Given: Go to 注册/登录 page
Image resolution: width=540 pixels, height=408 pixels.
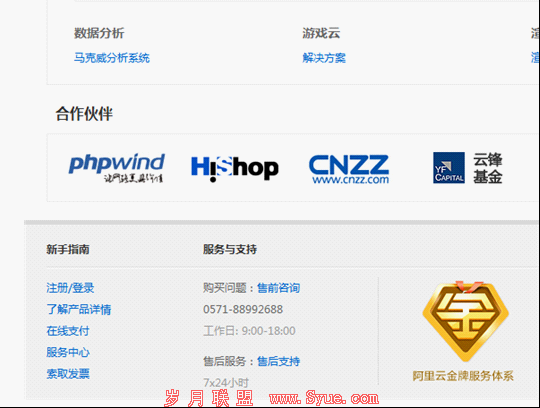Looking at the screenshot, I should [70, 288].
